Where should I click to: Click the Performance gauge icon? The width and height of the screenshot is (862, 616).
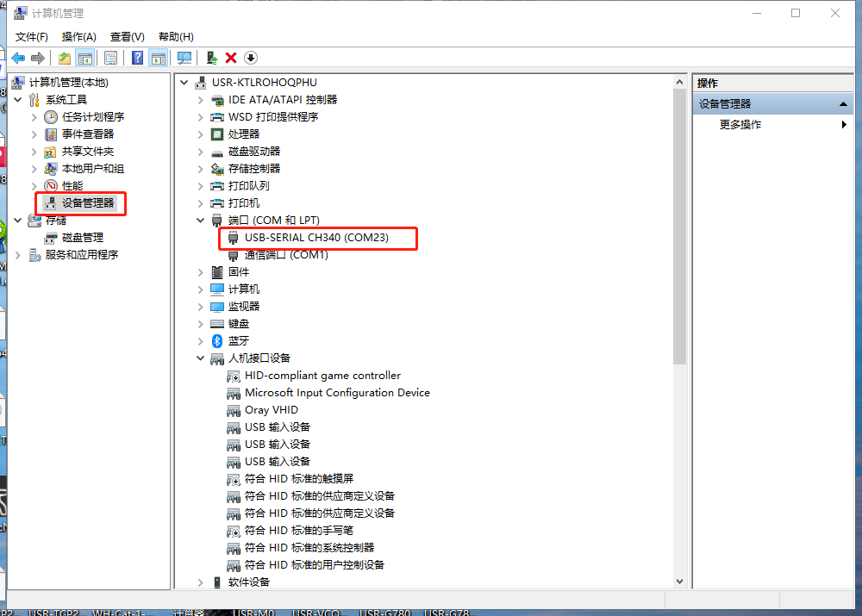coord(51,186)
